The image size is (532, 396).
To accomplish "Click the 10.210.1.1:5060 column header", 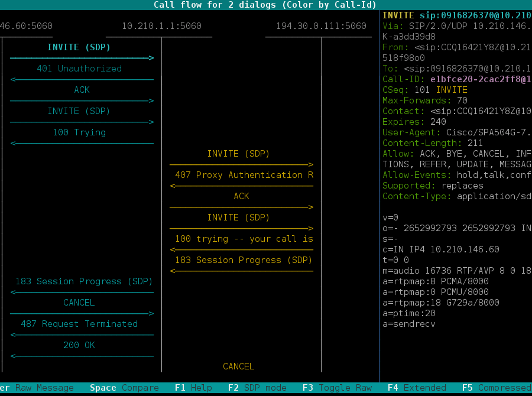I will point(161,26).
